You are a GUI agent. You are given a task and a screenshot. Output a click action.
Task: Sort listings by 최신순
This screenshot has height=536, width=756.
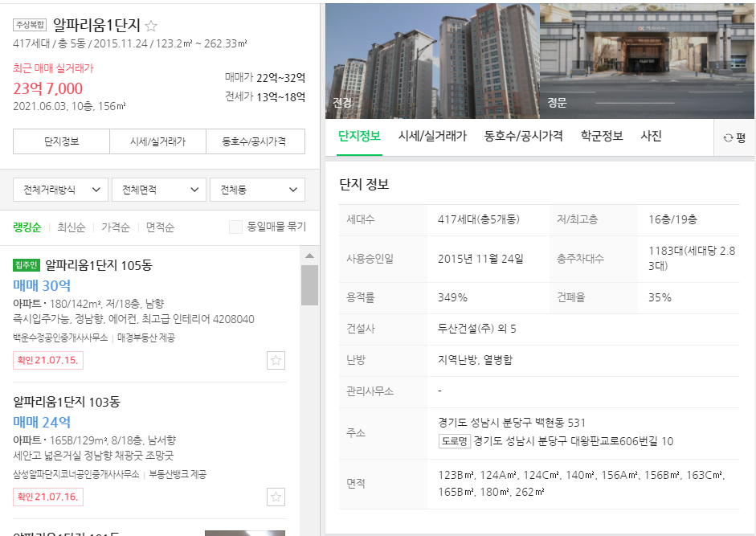tap(71, 227)
